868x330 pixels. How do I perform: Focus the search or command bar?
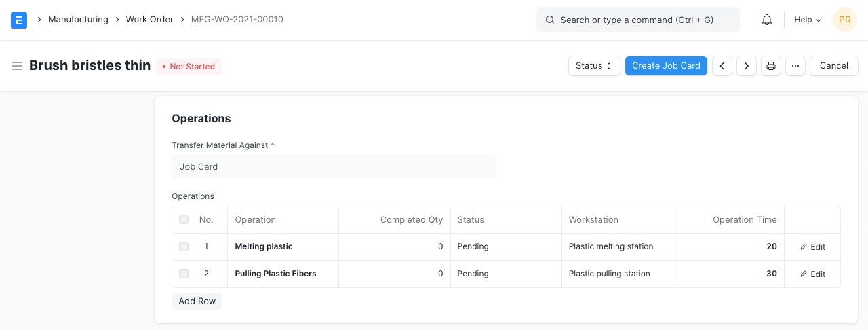point(637,20)
